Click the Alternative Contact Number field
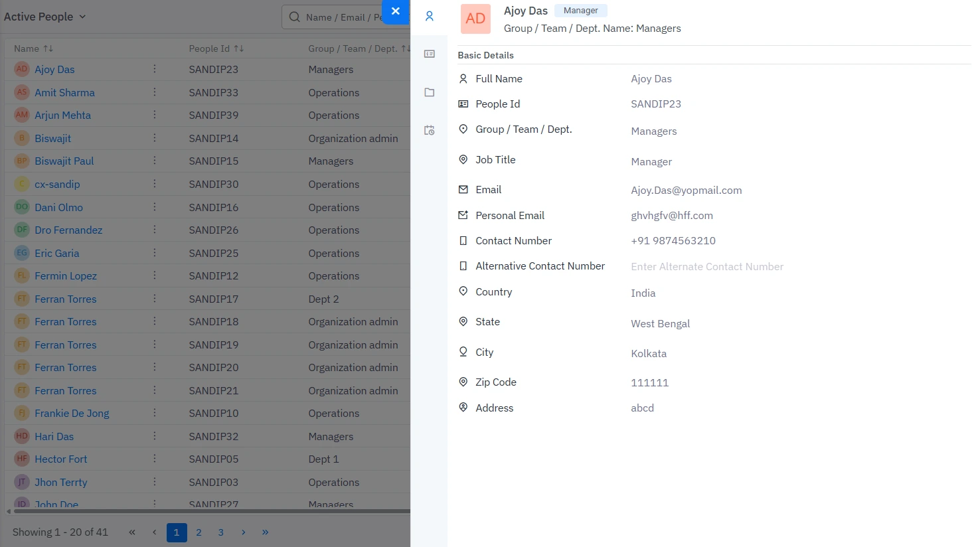 point(707,267)
